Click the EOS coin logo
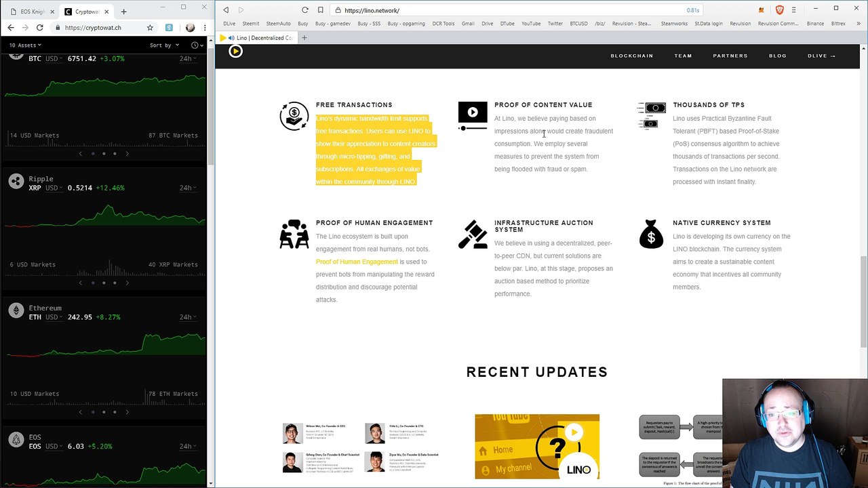This screenshot has width=868, height=488. coord(16,440)
